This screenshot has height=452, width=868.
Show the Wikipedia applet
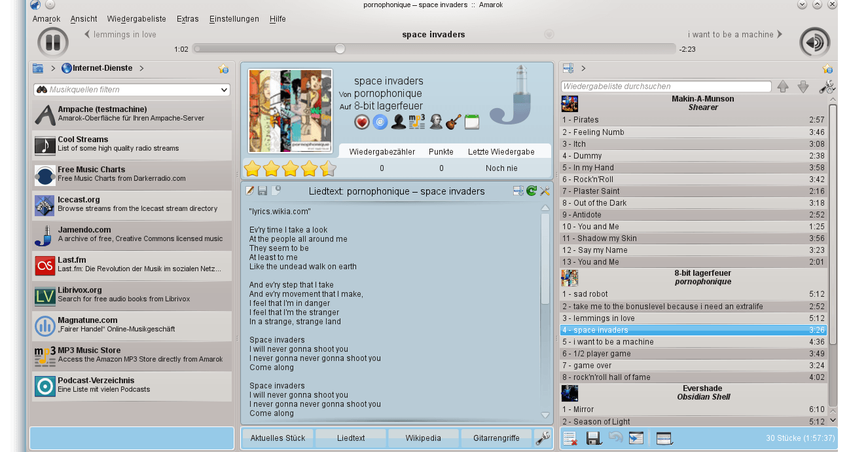point(423,438)
